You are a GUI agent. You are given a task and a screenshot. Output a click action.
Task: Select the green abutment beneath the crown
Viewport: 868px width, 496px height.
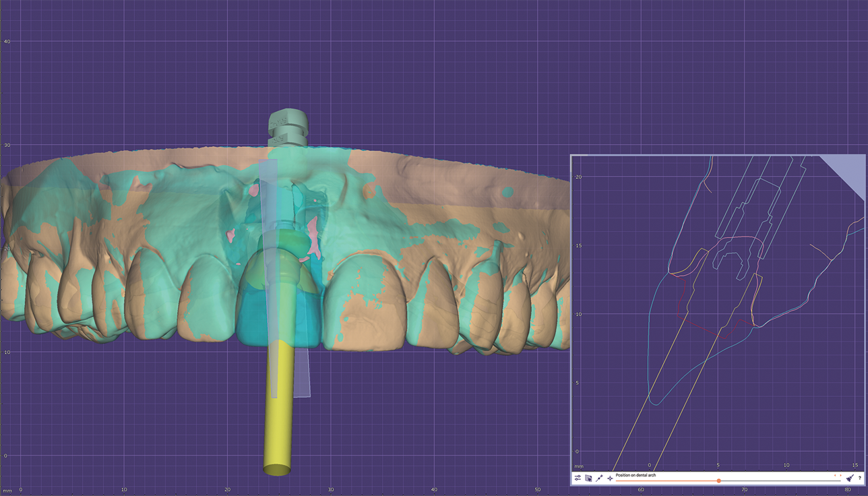pyautogui.click(x=280, y=241)
